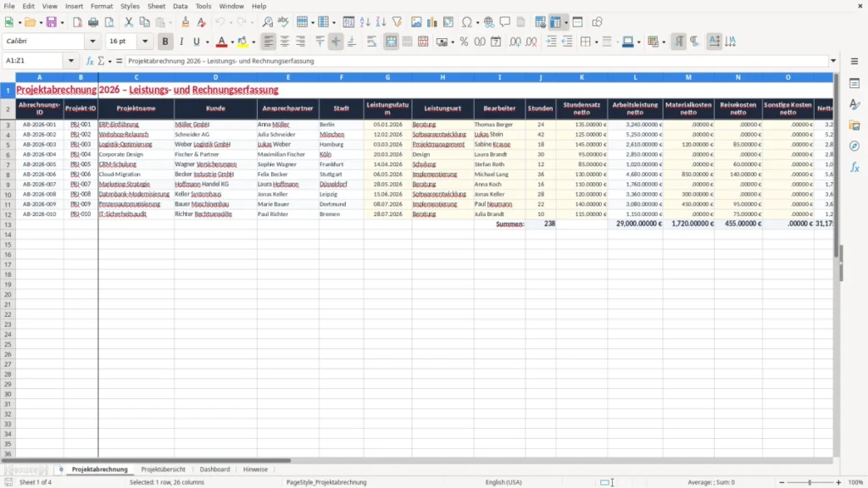Open the Sheet menu

point(156,6)
